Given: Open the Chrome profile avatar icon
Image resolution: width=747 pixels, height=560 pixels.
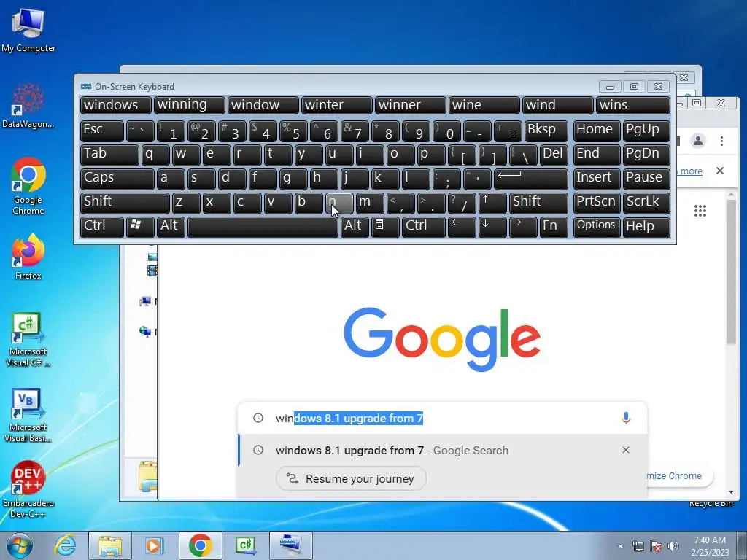Looking at the screenshot, I should pyautogui.click(x=698, y=141).
